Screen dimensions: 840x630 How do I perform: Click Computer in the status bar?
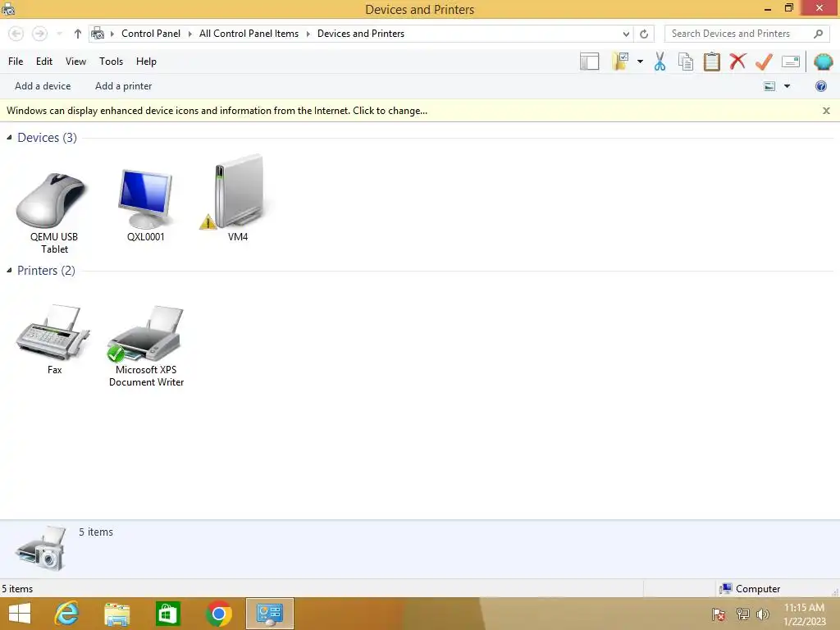point(750,589)
